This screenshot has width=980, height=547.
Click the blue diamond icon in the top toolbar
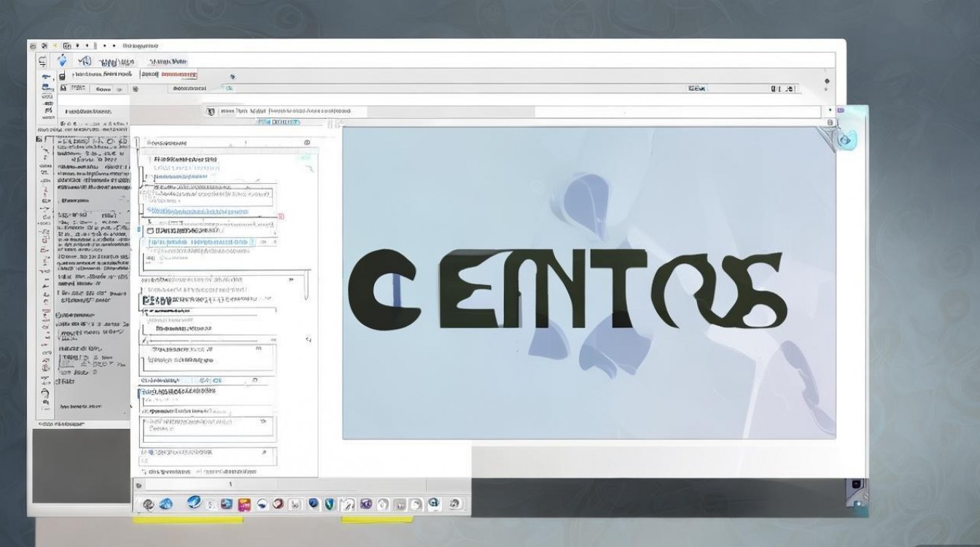tap(63, 61)
